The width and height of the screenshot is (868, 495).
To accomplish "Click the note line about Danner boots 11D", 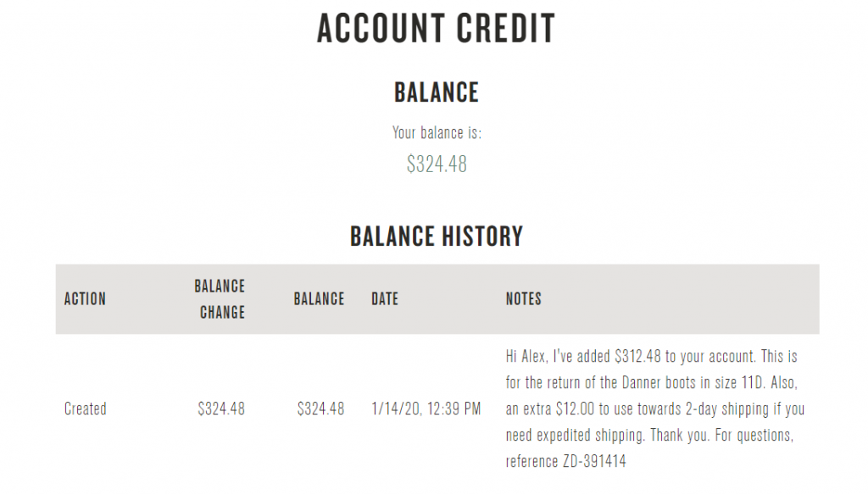I will pos(651,382).
